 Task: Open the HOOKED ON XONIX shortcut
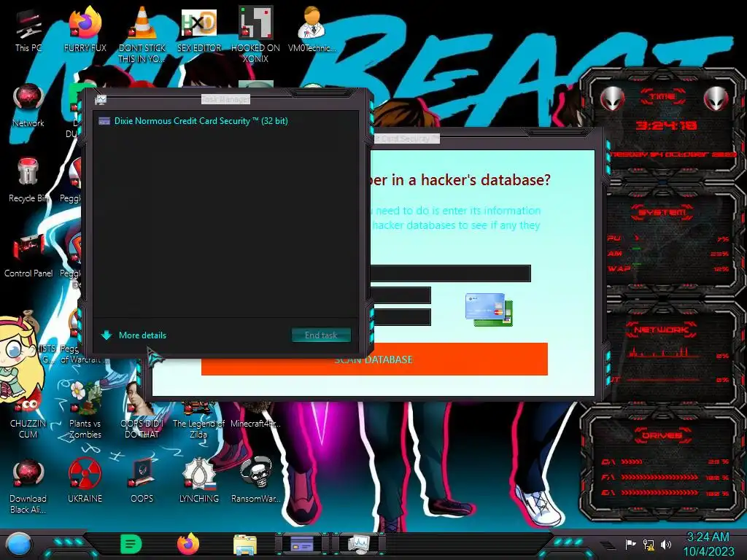(x=256, y=34)
